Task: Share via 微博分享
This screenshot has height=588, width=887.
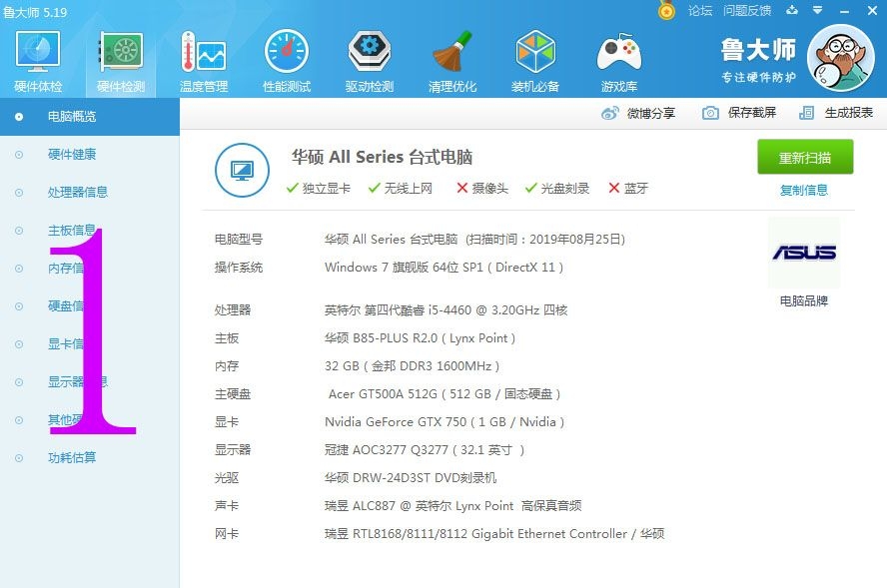Action: click(x=638, y=113)
